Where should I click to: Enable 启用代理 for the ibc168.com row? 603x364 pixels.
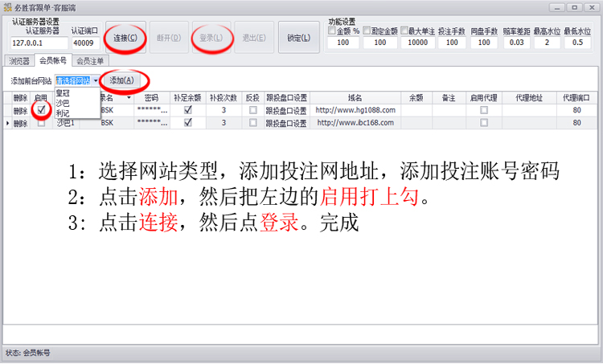click(x=484, y=123)
